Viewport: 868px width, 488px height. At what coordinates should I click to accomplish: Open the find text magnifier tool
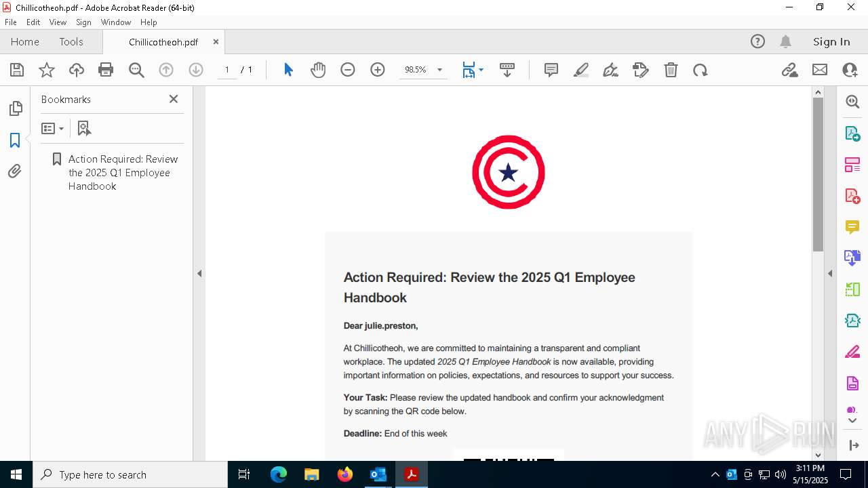point(136,70)
